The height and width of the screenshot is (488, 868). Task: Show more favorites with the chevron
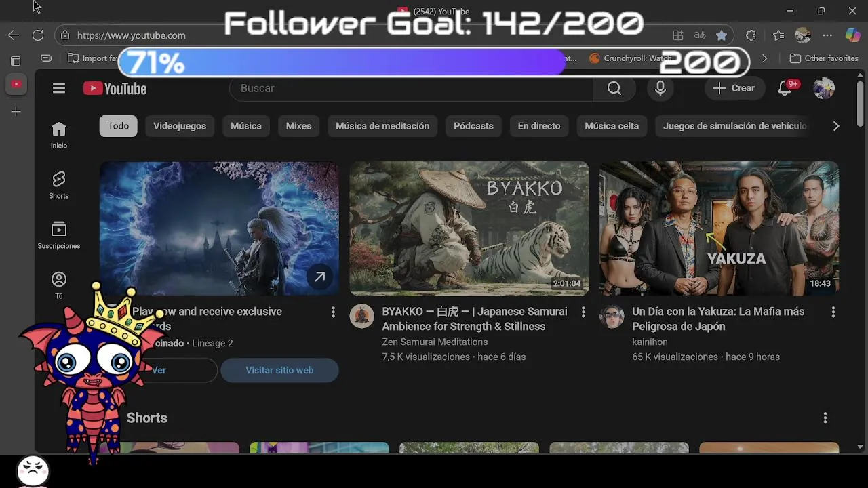764,58
